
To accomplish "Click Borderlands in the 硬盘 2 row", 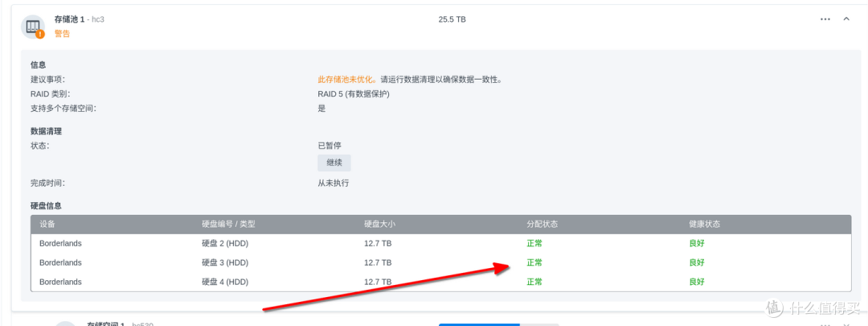I will 60,243.
